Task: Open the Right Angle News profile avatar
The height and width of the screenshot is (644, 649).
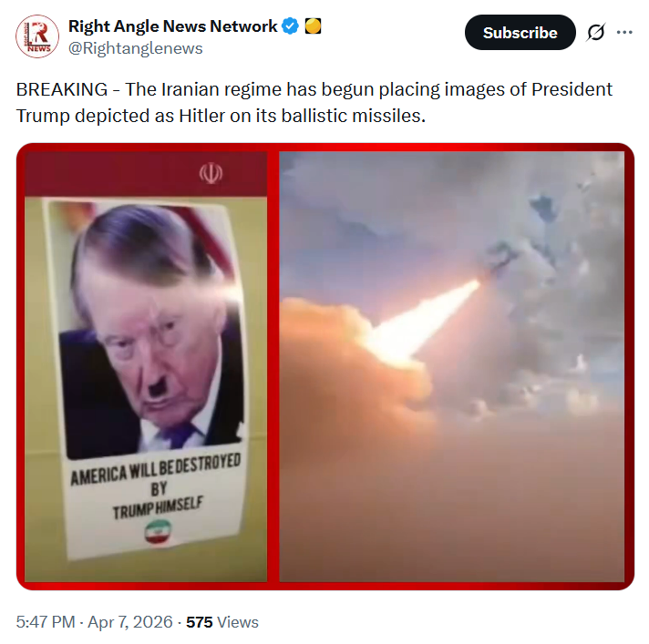Action: [x=37, y=36]
